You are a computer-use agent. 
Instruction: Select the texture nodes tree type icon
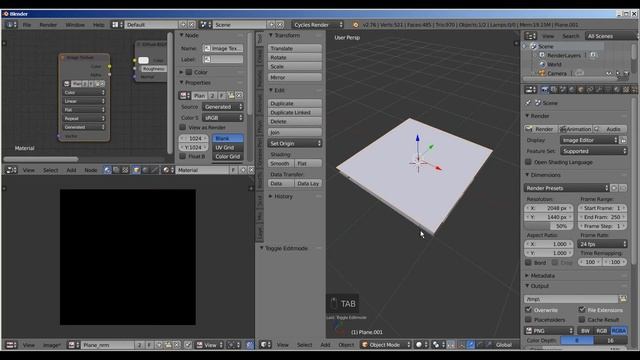point(125,170)
